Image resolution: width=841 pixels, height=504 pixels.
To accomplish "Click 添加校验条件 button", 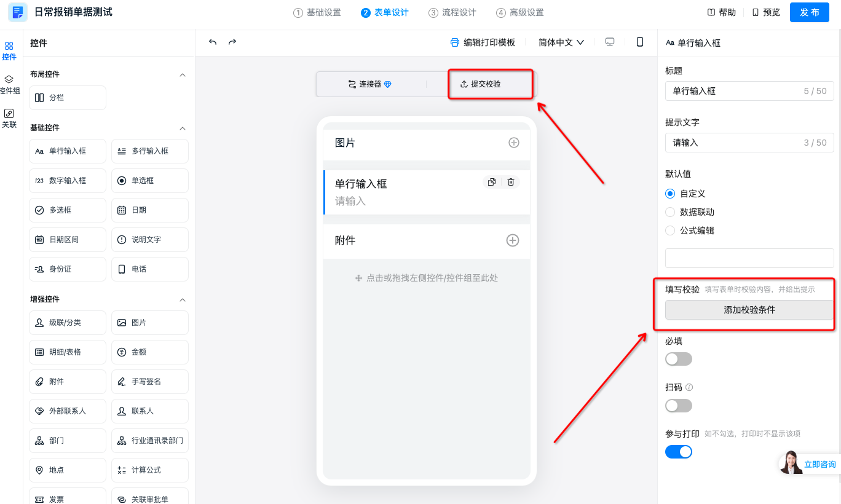I will tap(749, 310).
